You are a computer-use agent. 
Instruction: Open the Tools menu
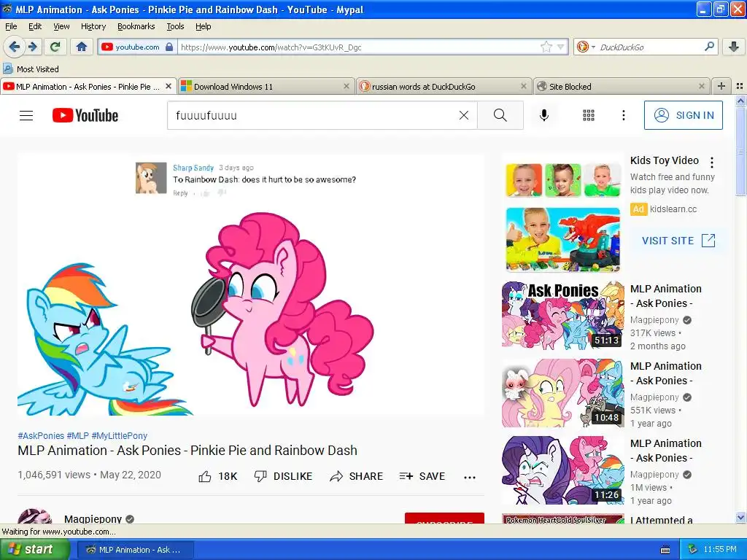175,26
